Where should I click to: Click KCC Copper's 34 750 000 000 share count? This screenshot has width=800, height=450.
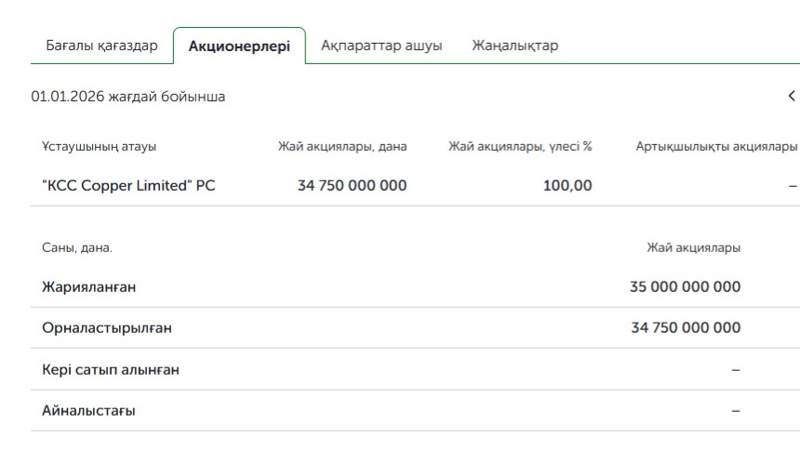click(x=352, y=185)
